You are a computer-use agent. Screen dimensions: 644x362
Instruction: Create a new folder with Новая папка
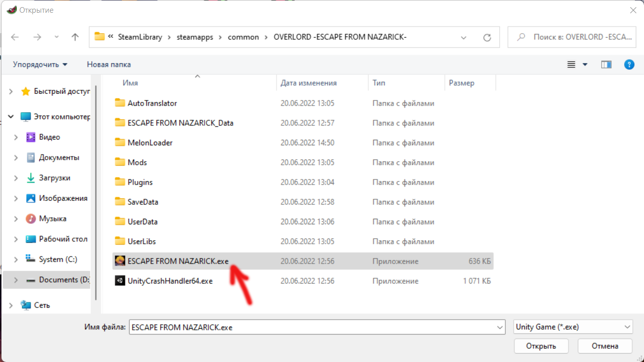pyautogui.click(x=109, y=65)
